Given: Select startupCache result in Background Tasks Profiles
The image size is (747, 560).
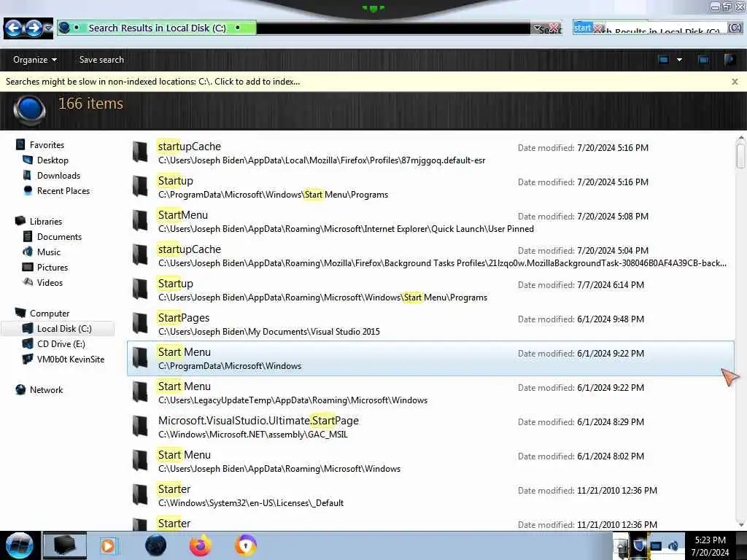Looking at the screenshot, I should click(430, 255).
